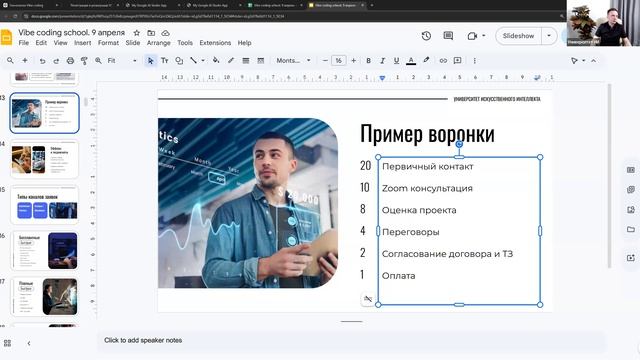
Task: Open the Insert menu
Action: pyautogui.click(x=82, y=43)
